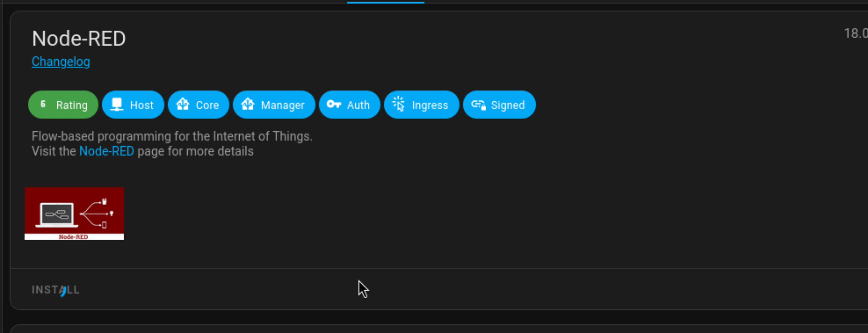Click the rating number 6 badge
868x333 pixels.
pyautogui.click(x=43, y=104)
